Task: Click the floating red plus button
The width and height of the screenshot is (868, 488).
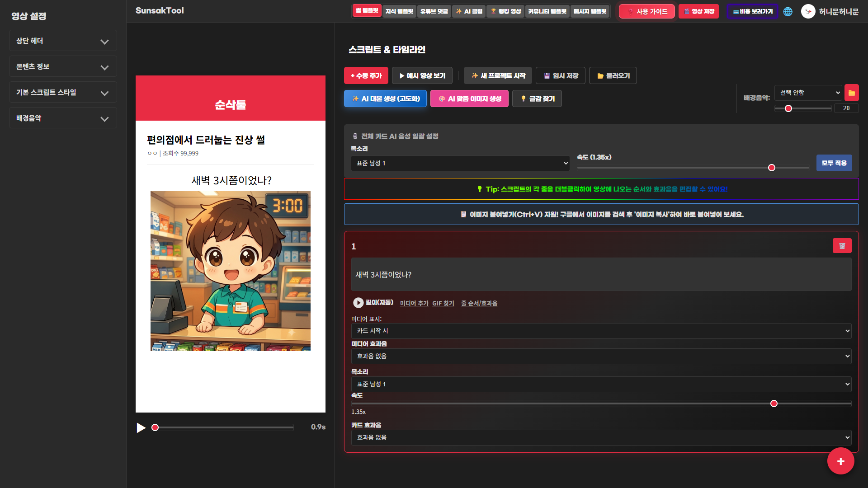Action: click(840, 461)
